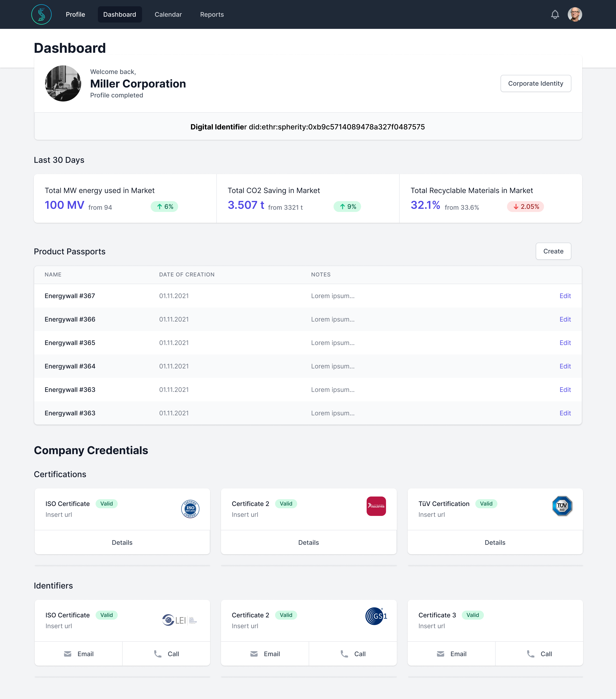
Task: Click the Corporate Identity button
Action: point(536,83)
